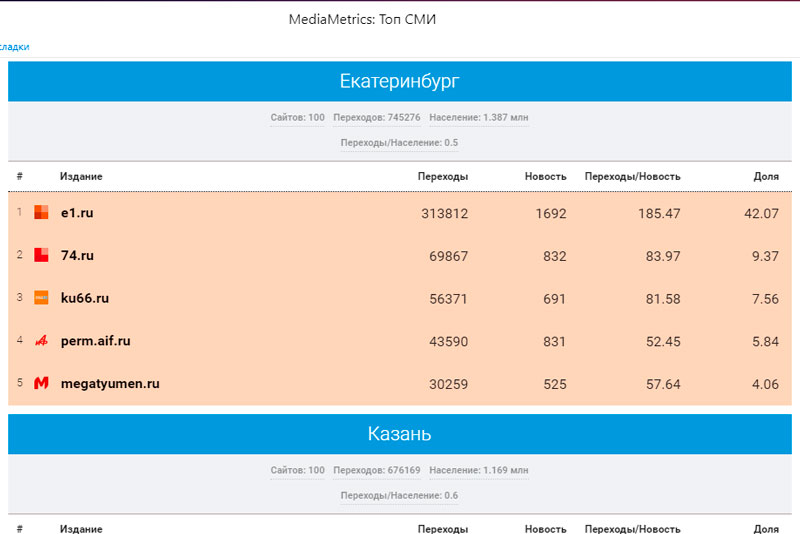Open the ku66.ru publication link
Image resolution: width=800 pixels, height=534 pixels.
click(85, 298)
